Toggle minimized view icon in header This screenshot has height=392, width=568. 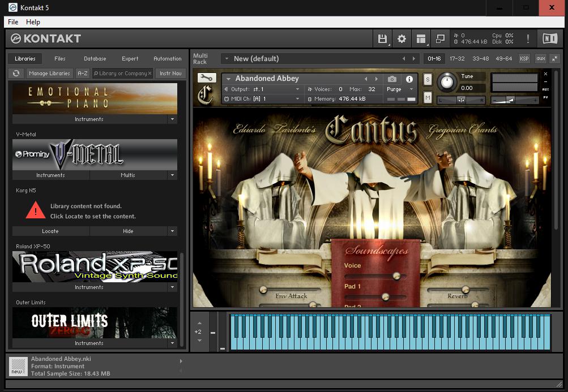point(440,38)
